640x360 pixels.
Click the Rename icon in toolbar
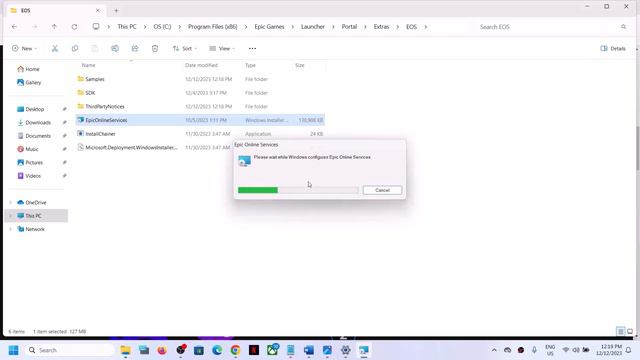pyautogui.click(x=115, y=49)
